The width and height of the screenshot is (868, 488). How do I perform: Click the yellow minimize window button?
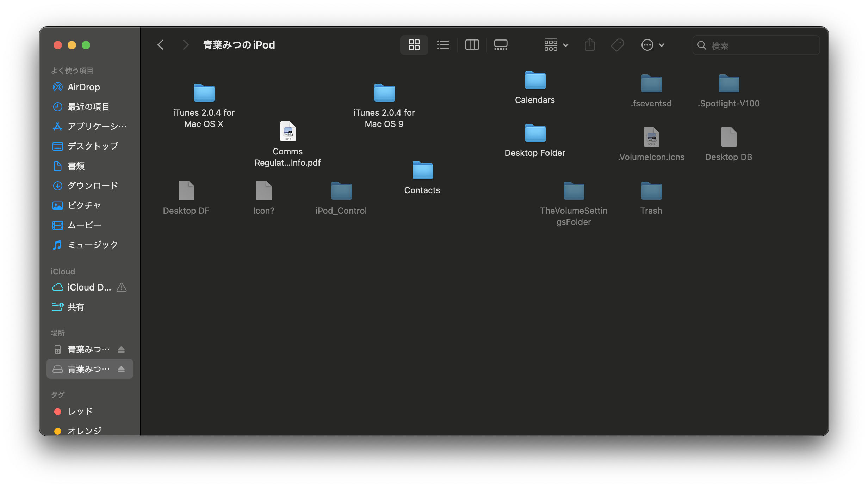pos(72,45)
